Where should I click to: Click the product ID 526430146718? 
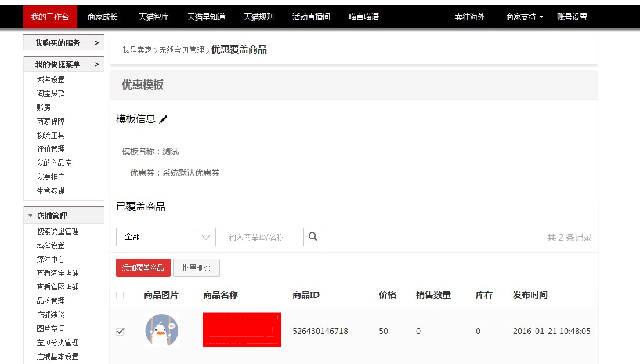320,331
